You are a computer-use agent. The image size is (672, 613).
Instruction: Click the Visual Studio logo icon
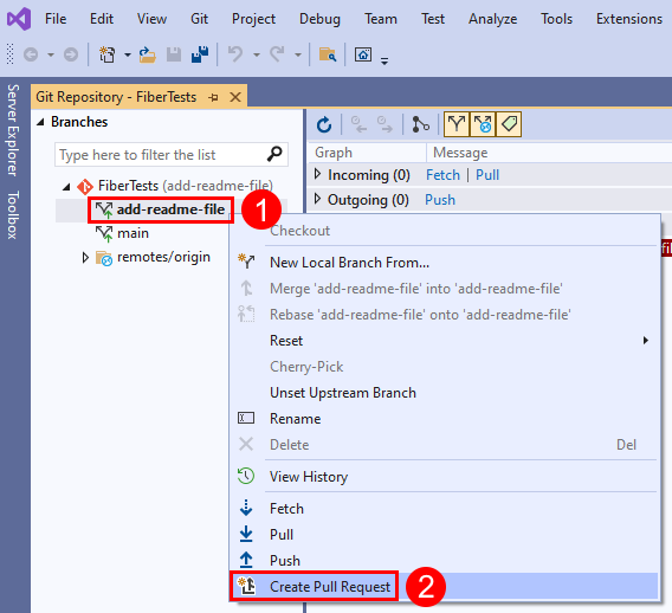(19, 19)
